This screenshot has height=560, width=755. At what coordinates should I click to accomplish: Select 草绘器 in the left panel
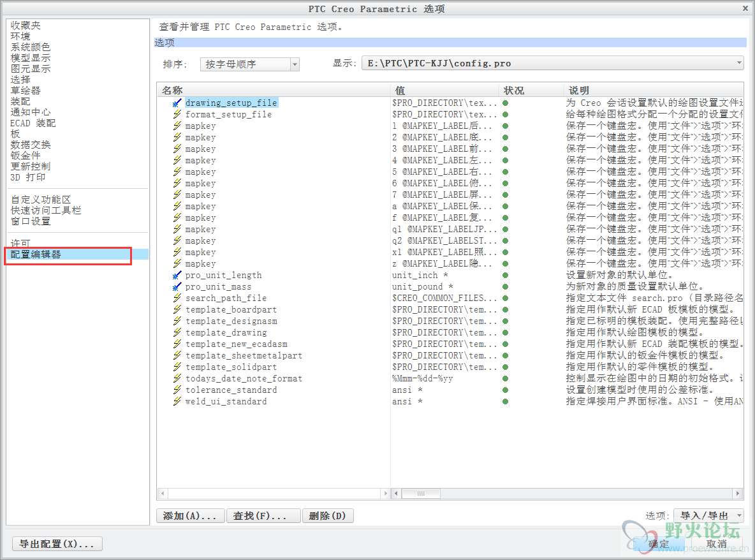point(26,91)
